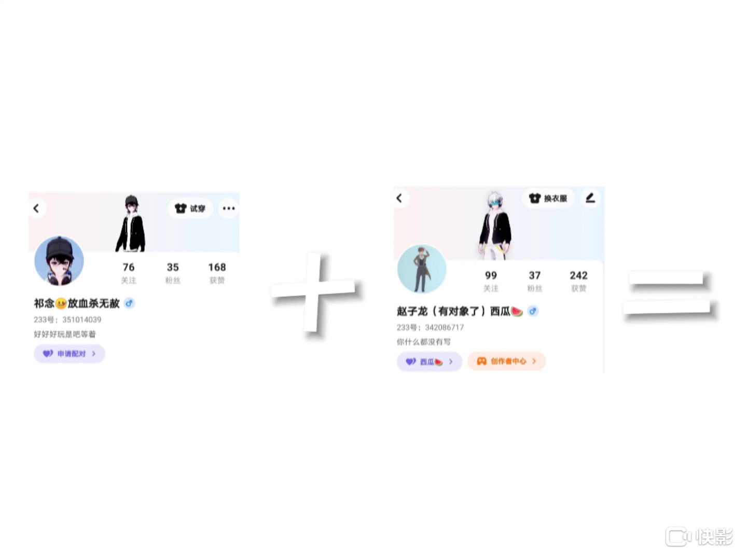Click the gender icon beside 祁念放血杀无赦
The image size is (747, 560).
(x=129, y=303)
